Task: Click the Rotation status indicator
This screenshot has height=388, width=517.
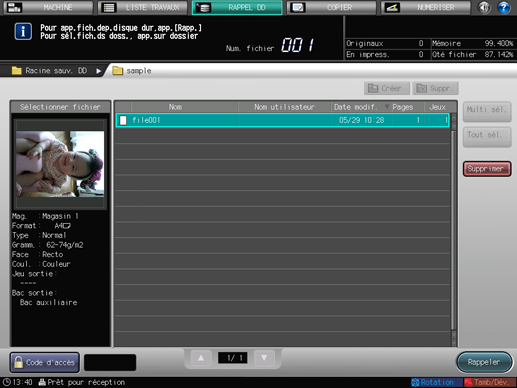Action: (x=437, y=382)
